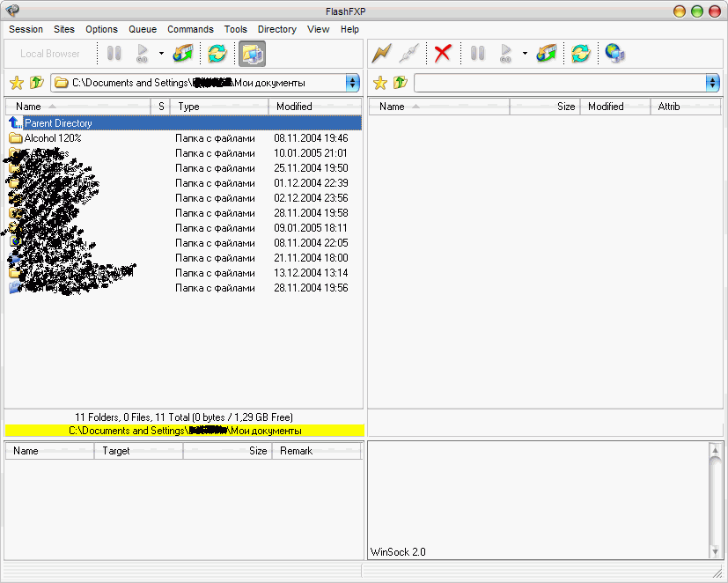
Task: Sort local files by the Modified column
Action: coord(315,107)
